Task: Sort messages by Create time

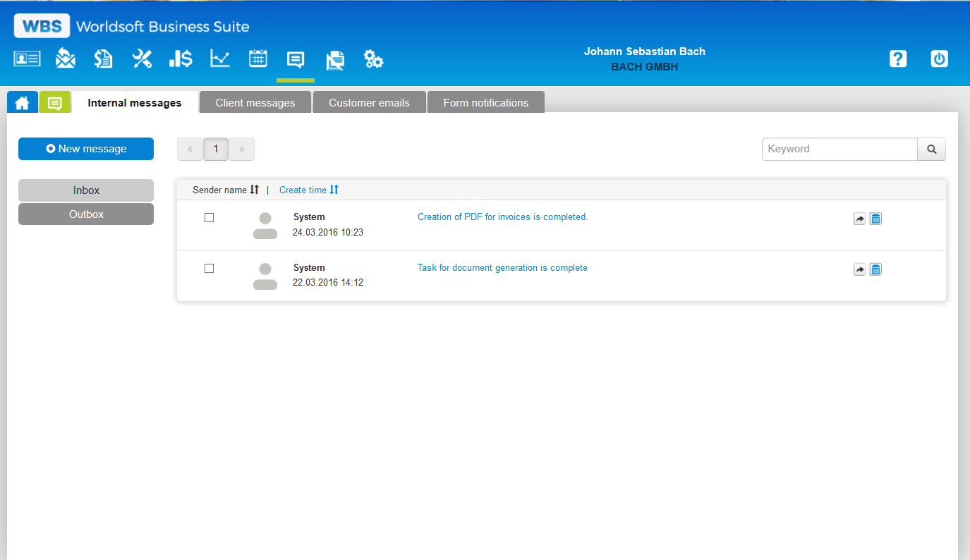Action: [309, 190]
